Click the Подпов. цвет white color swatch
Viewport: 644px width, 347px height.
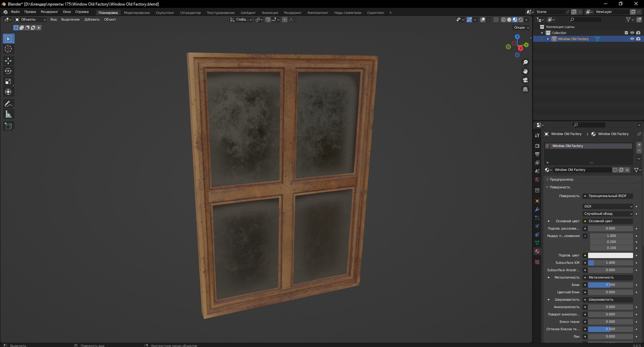tap(610, 255)
